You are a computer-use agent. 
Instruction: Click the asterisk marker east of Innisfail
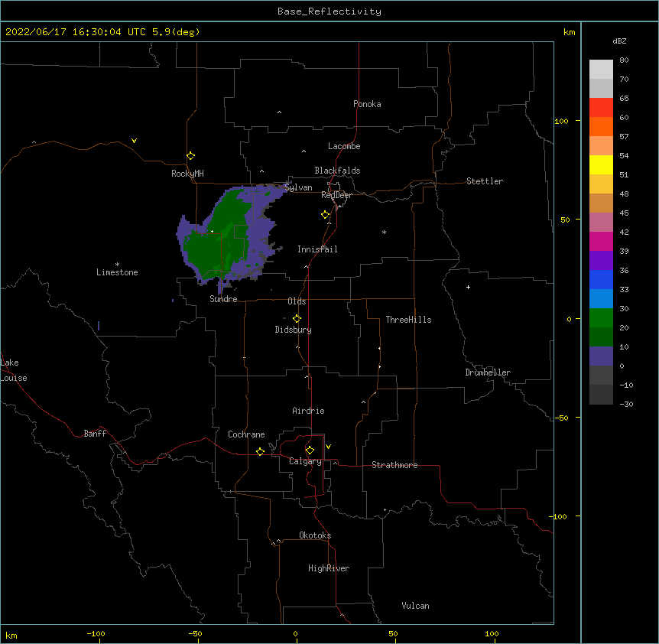point(384,232)
